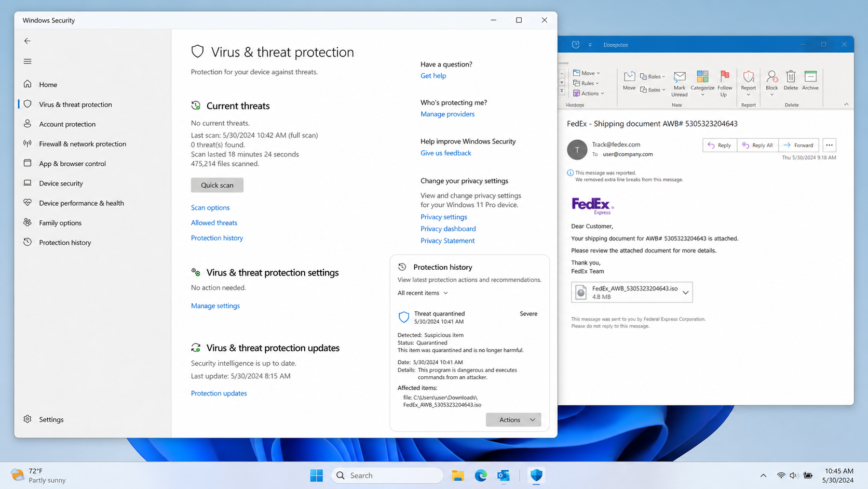Archive the email in Outlook
Screen dimensions: 868x489
pyautogui.click(x=810, y=81)
